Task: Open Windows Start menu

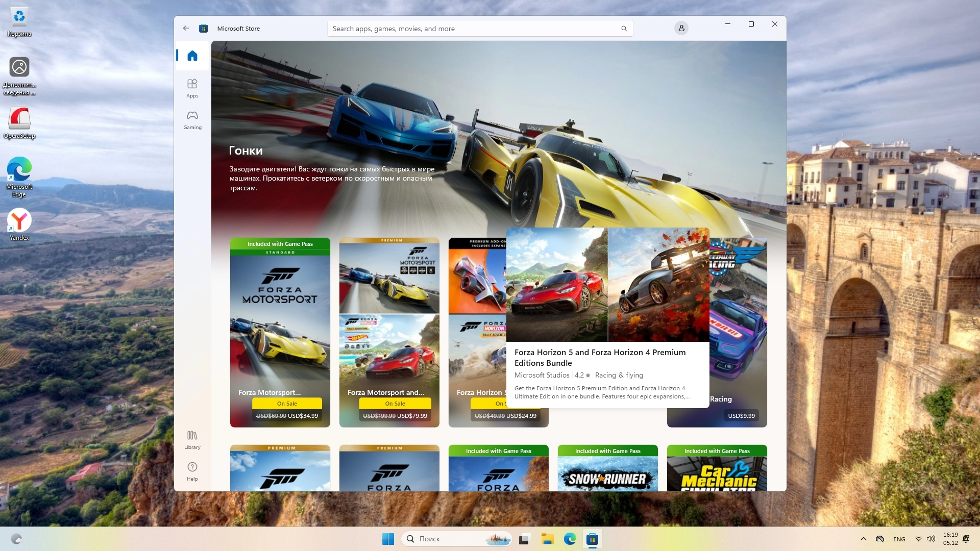Action: 388,539
